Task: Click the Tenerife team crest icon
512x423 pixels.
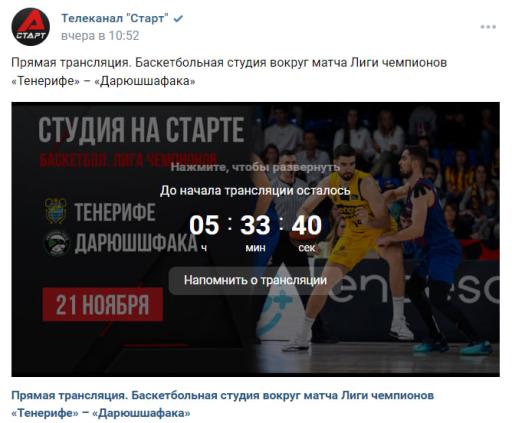Action: point(56,211)
